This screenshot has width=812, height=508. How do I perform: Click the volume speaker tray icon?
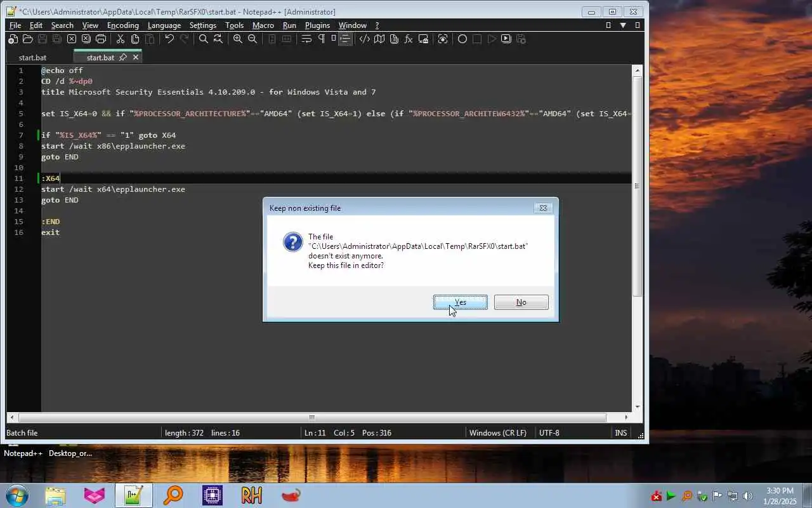click(747, 496)
